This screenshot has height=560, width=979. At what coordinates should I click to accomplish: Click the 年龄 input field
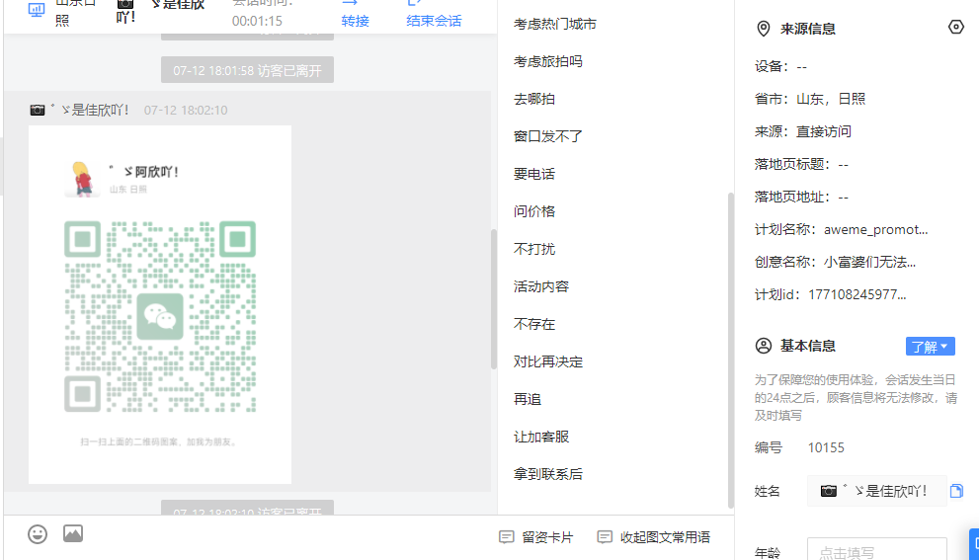click(876, 549)
